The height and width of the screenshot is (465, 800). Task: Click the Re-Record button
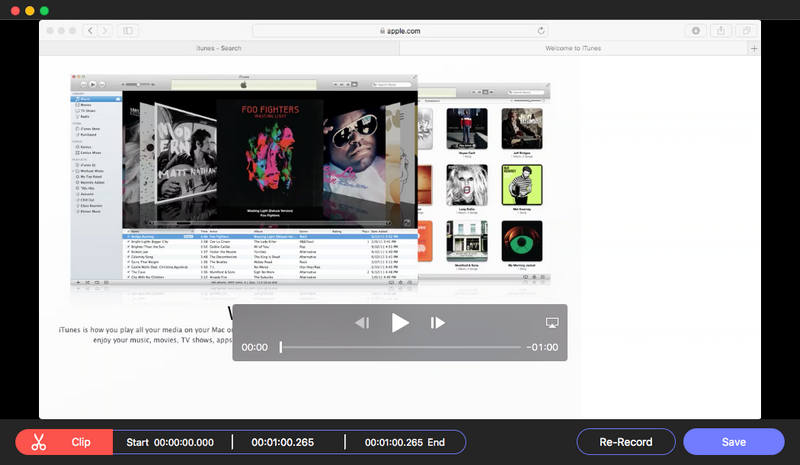(x=626, y=442)
